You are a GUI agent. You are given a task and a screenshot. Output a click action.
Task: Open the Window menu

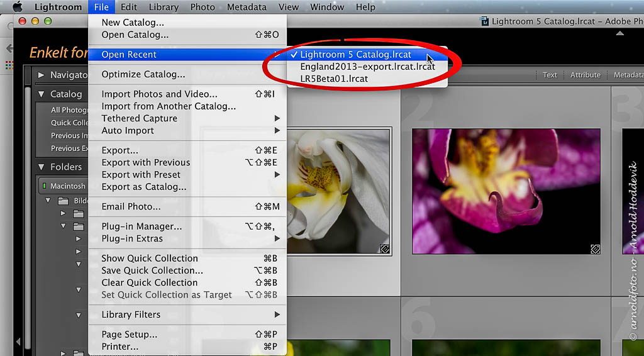(327, 7)
